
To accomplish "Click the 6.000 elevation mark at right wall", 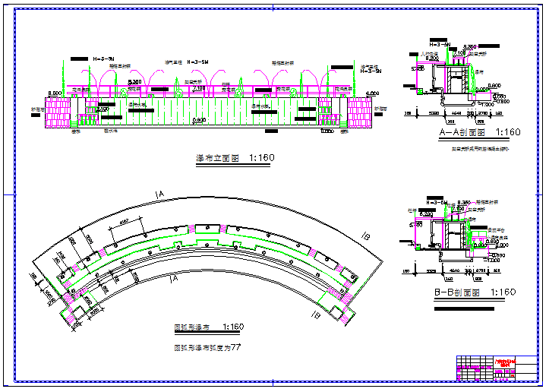I will coord(372,93).
